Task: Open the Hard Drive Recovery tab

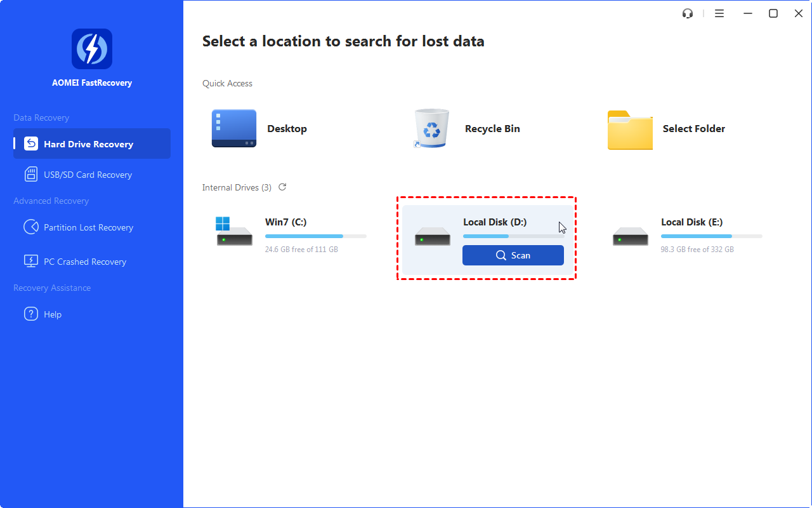Action: [x=92, y=144]
